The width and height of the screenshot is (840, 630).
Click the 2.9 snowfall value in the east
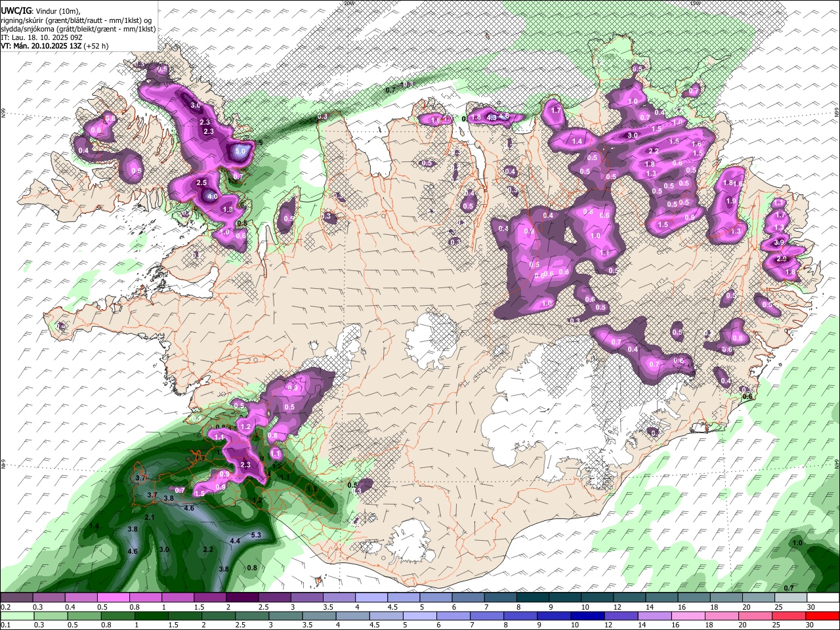click(x=782, y=259)
